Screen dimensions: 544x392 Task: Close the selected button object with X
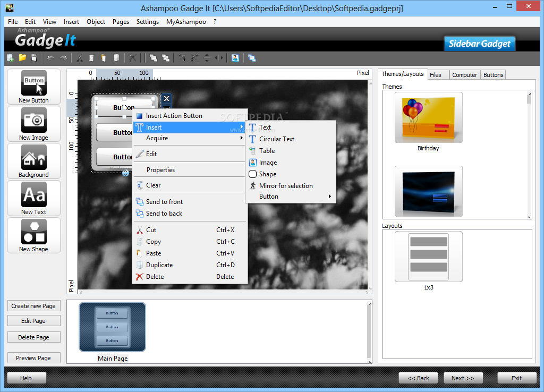[166, 98]
